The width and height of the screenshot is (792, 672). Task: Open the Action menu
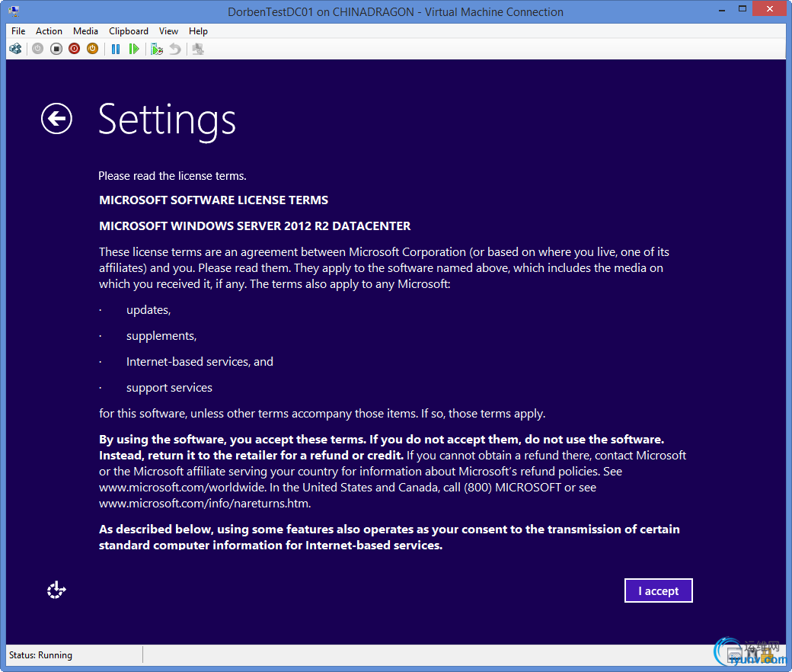pyautogui.click(x=49, y=31)
